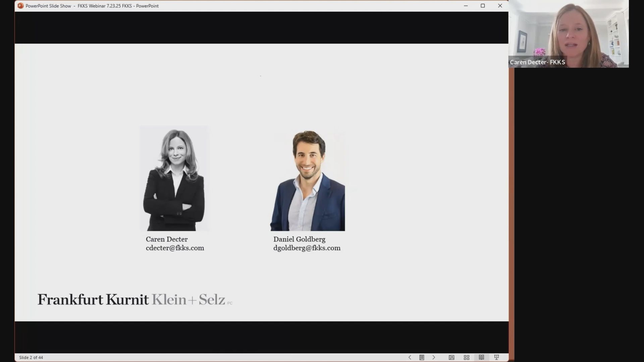
Task: Open the slide list menu icon
Action: tap(422, 357)
